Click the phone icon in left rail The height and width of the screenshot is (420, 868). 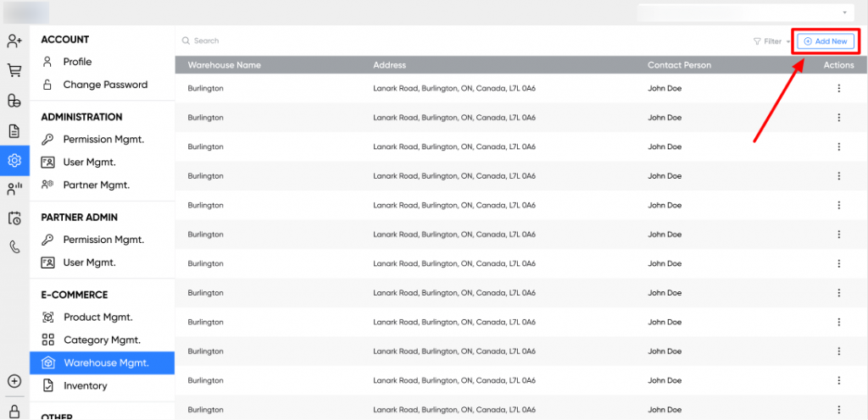point(14,247)
